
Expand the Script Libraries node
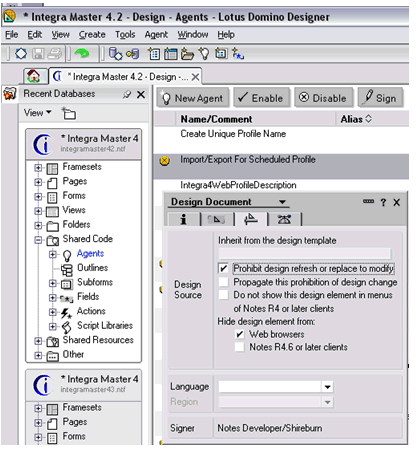[52, 326]
